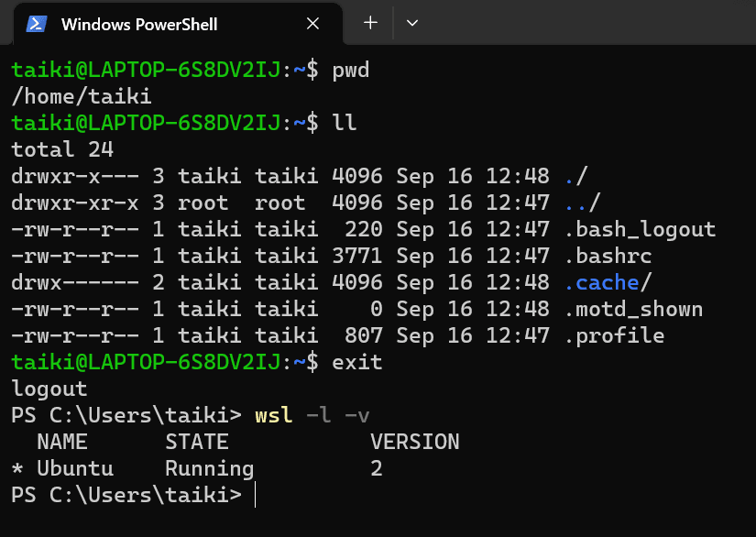
Task: Click the -l -v arguments
Action: 338,415
